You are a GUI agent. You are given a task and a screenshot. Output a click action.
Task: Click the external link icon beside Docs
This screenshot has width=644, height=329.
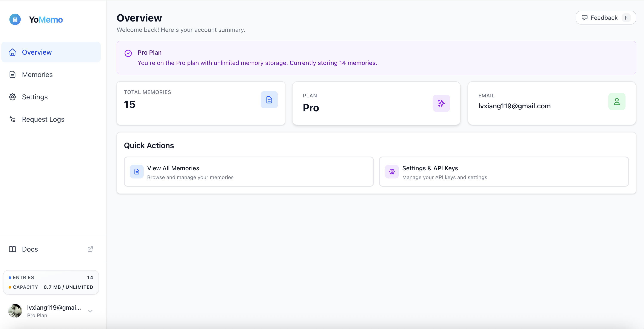pyautogui.click(x=90, y=249)
